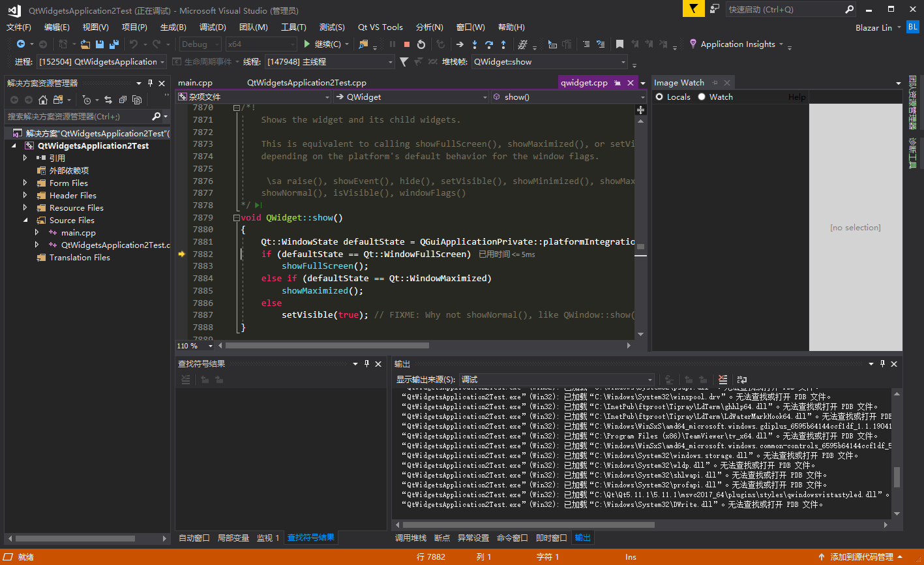Open the stack frame dropdown QWidget::show

pyautogui.click(x=550, y=62)
